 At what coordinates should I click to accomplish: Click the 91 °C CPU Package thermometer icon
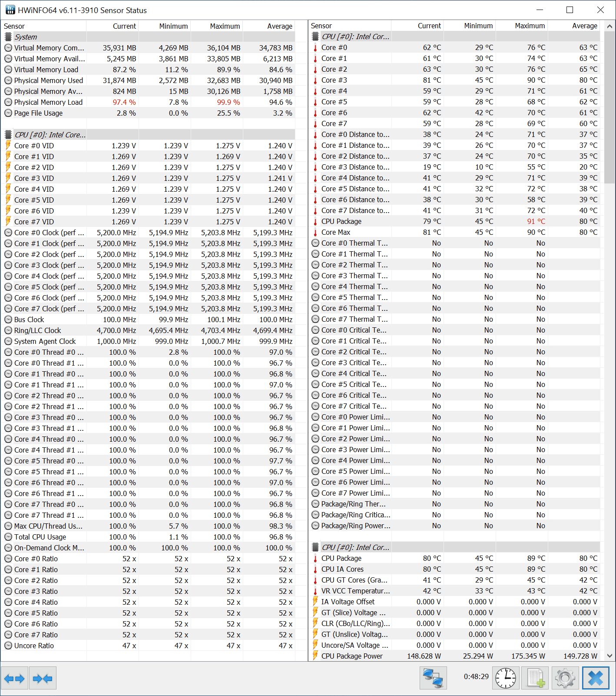pyautogui.click(x=315, y=221)
